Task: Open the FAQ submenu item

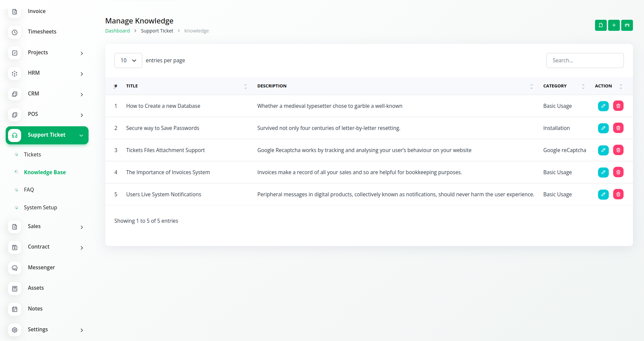Action: [29, 190]
